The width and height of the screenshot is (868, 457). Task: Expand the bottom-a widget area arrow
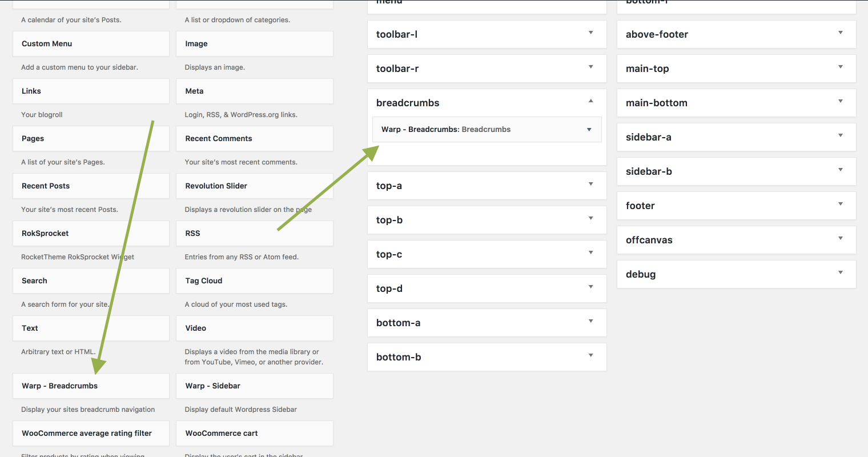(591, 321)
